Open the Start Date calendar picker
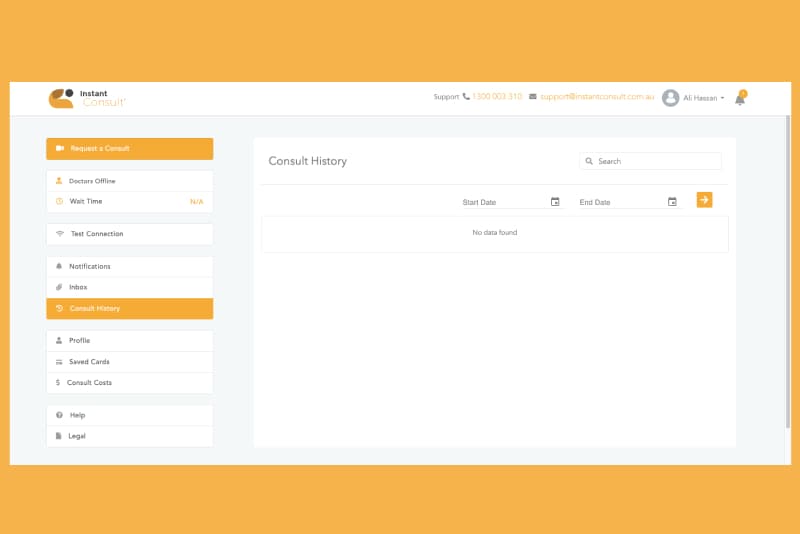 [x=555, y=202]
